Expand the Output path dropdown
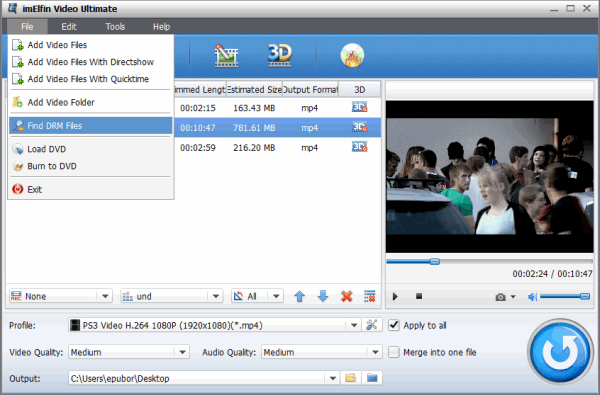Viewport: 600px width, 395px height. [333, 378]
